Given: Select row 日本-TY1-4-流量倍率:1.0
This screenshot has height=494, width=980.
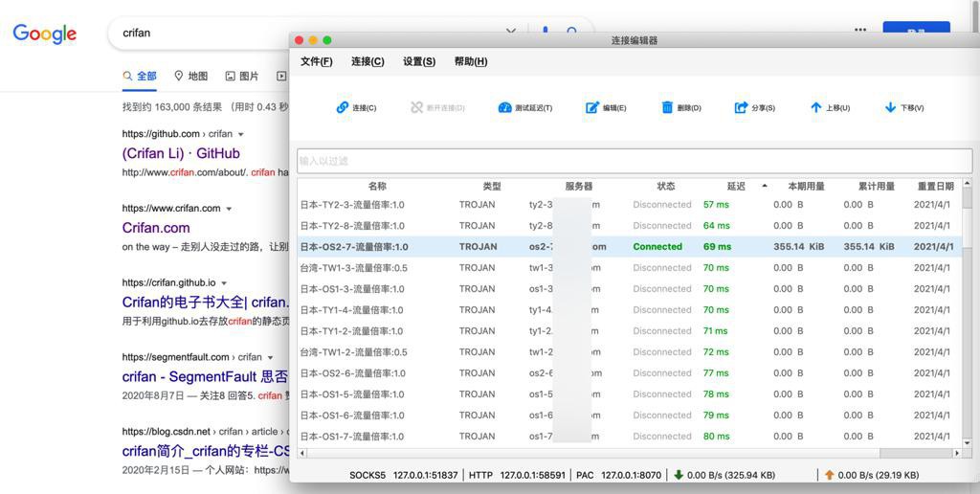Looking at the screenshot, I should click(x=630, y=310).
